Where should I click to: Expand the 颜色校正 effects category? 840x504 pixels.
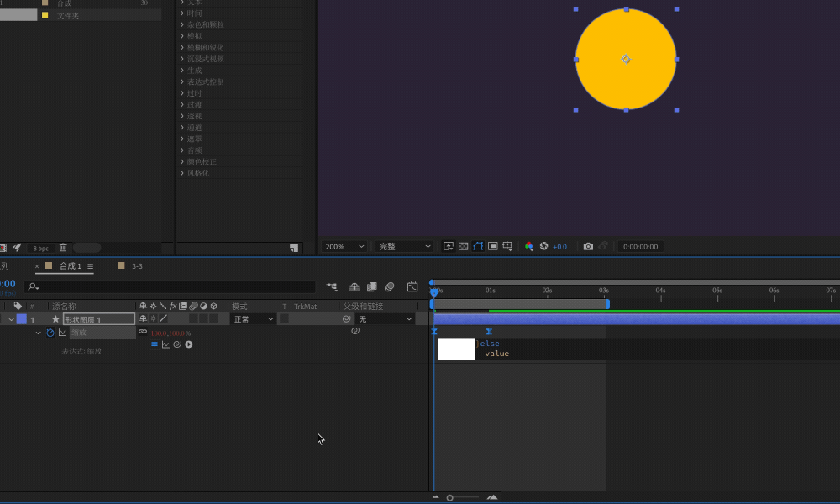pos(202,162)
